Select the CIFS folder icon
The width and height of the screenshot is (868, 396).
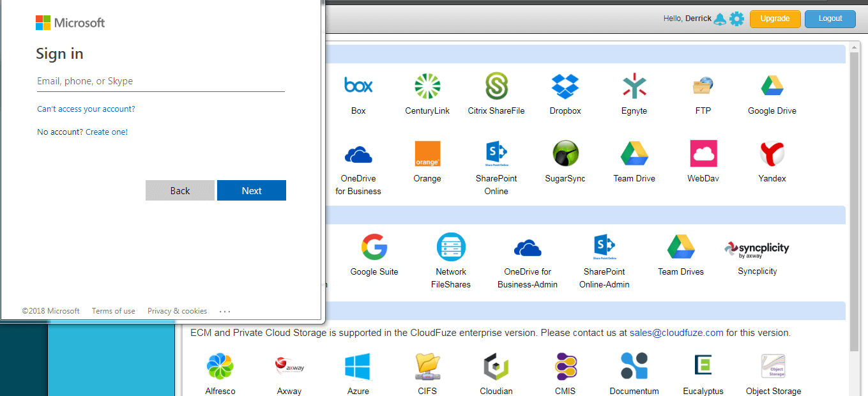click(427, 366)
